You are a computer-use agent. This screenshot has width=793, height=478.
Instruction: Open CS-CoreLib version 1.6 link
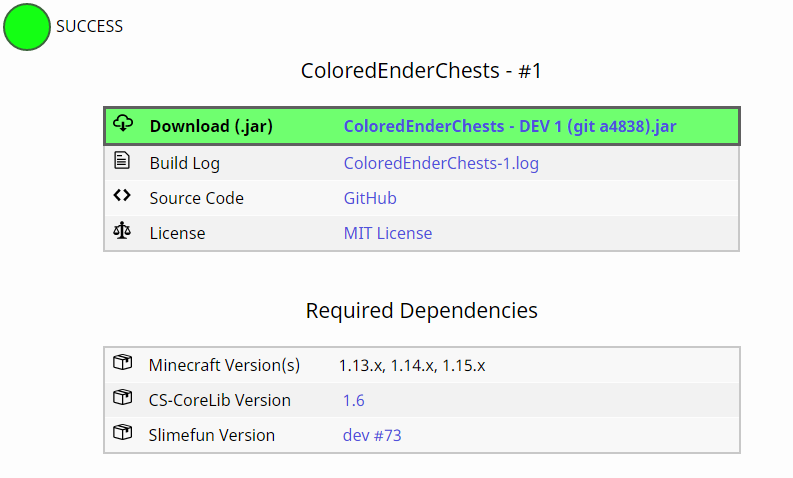coord(354,400)
